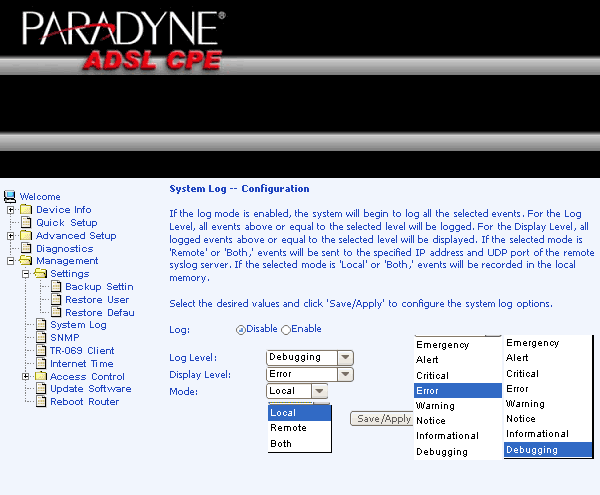Collapse the Settings tree node

pos(26,274)
